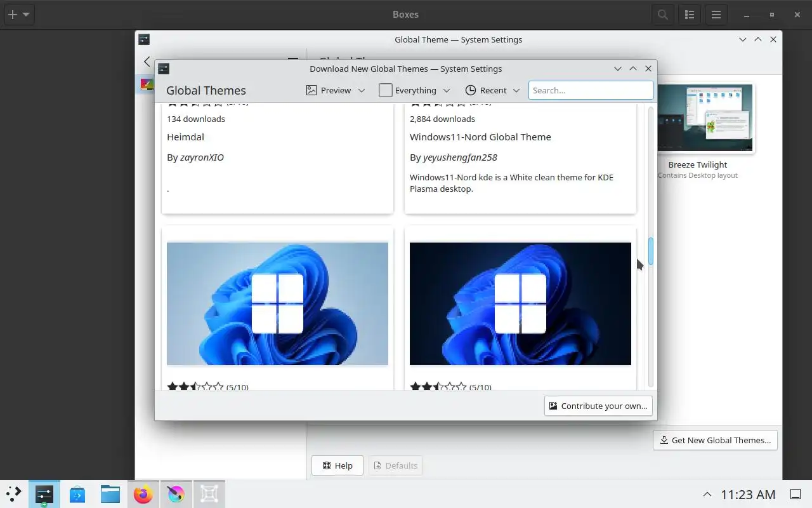Open the light Windows 11 theme preview image
Image resolution: width=812 pixels, height=508 pixels.
277,304
